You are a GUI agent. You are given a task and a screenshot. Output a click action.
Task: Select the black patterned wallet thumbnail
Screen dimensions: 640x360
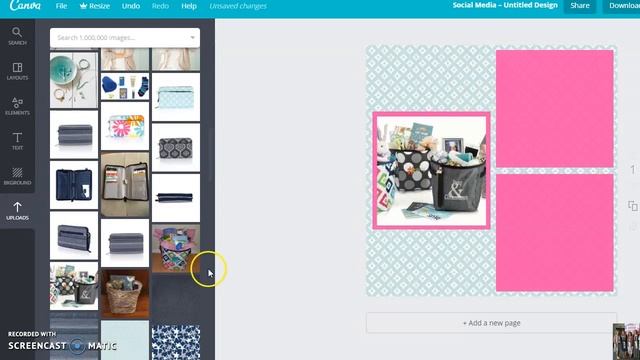176,147
